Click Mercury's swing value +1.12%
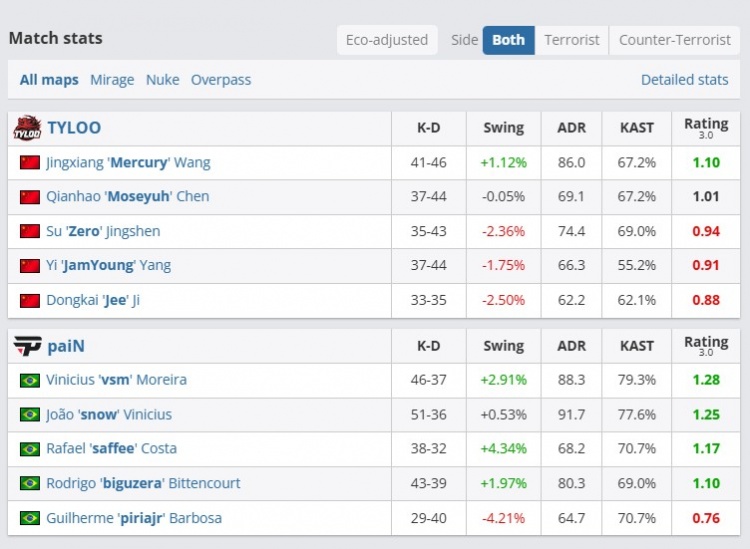Viewport: 750px width, 549px height. (504, 163)
